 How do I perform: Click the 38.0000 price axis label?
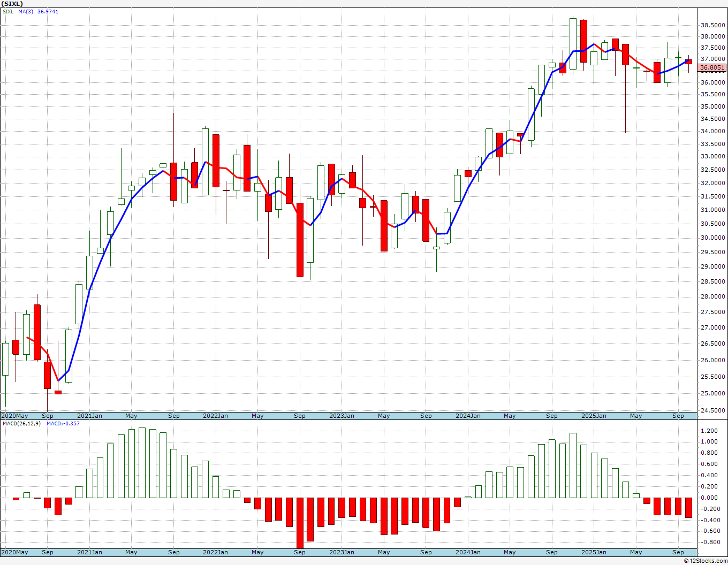712,36
